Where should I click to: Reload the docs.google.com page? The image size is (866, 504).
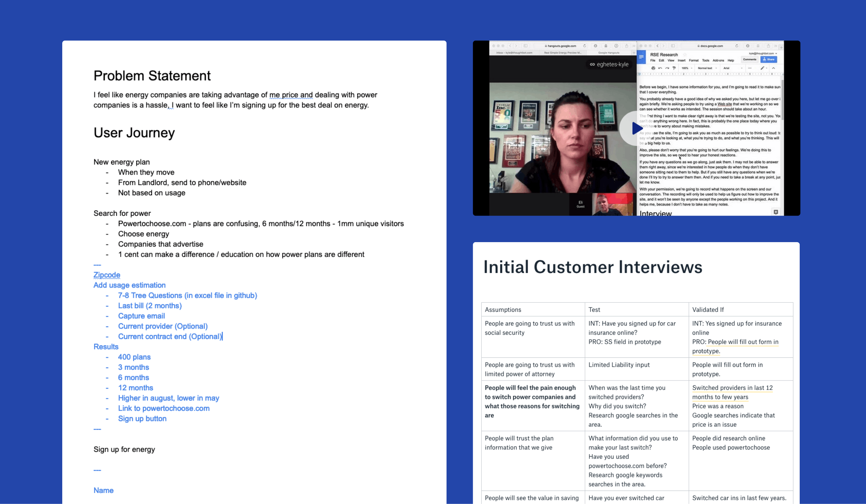pyautogui.click(x=737, y=46)
